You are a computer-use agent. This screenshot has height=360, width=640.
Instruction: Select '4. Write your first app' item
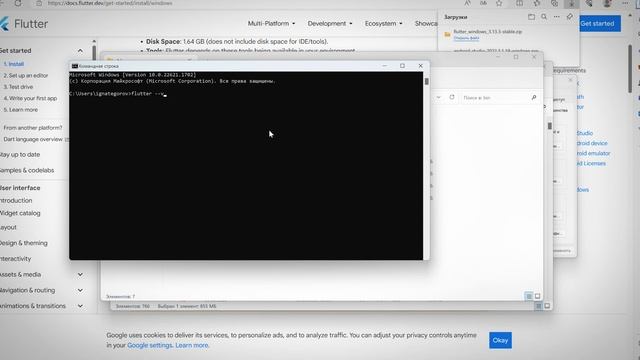(x=30, y=98)
